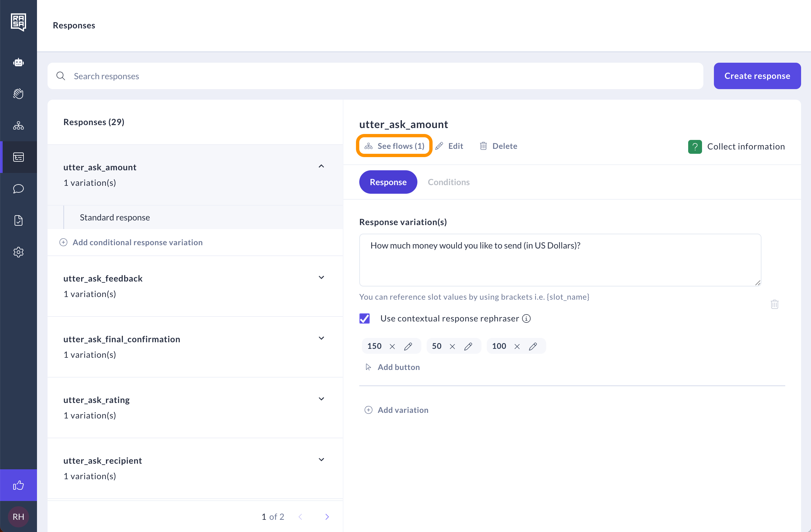Click the Rasa logo icon
The width and height of the screenshot is (811, 532).
click(18, 22)
